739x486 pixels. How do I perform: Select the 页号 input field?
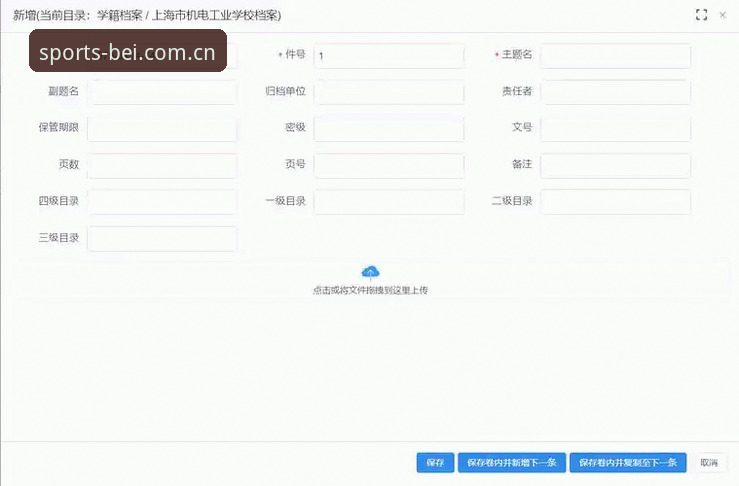pyautogui.click(x=389, y=165)
